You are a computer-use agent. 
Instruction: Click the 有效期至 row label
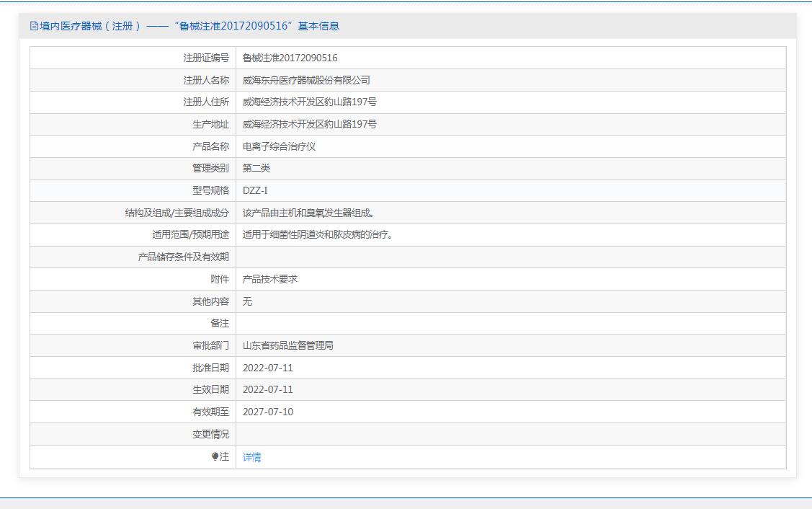coord(211,412)
